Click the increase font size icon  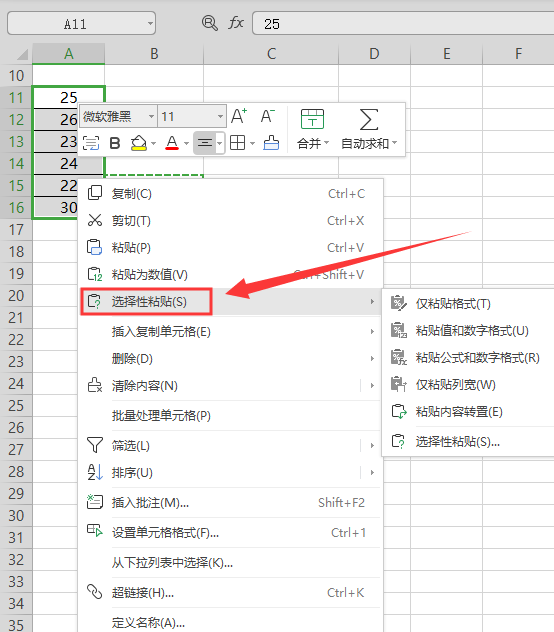239,116
